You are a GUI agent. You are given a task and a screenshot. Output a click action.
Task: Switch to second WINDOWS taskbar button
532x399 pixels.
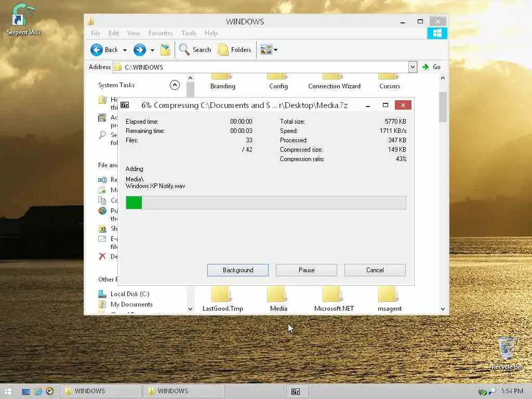point(184,391)
